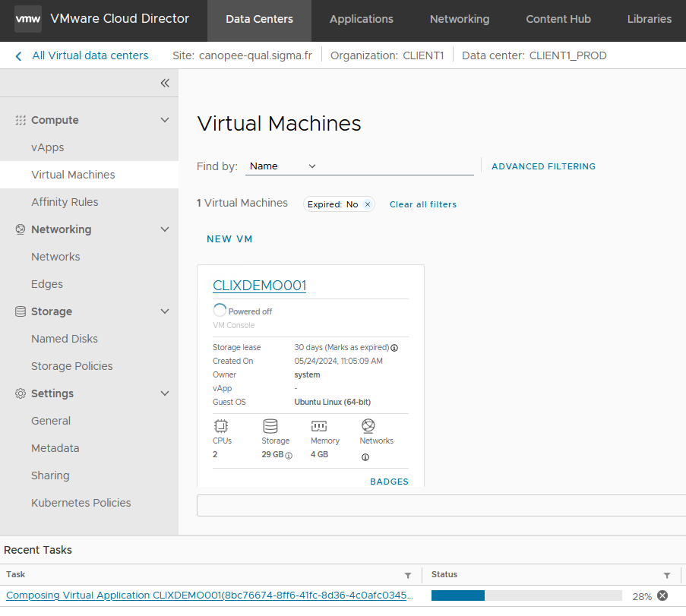
Task: Collapse the Storage section in the sidebar
Action: [165, 311]
